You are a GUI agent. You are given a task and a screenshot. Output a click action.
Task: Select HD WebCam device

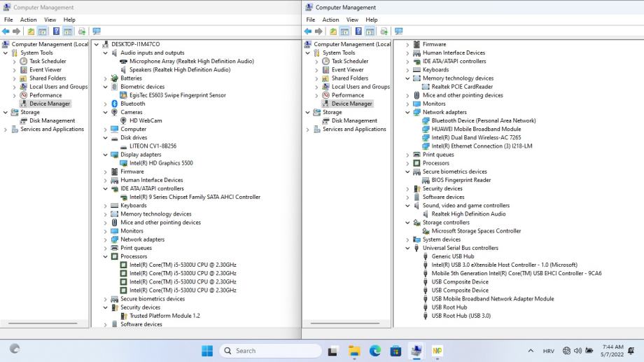[x=146, y=120]
